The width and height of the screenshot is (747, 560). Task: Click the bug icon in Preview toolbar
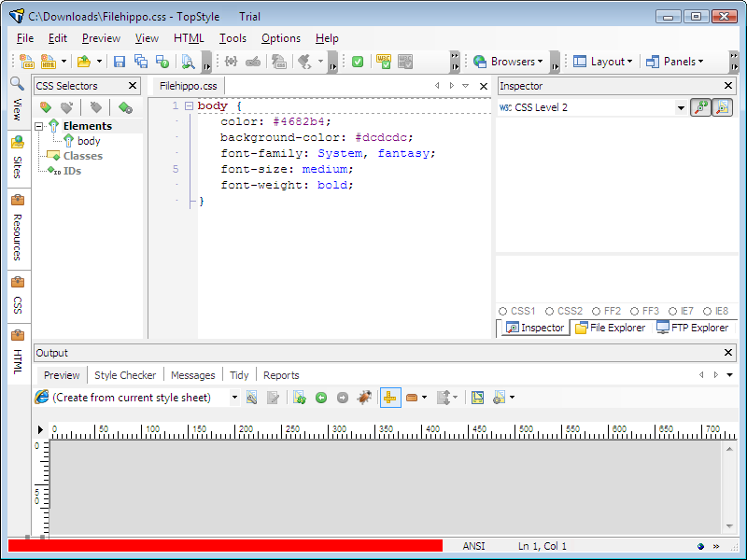click(x=365, y=398)
